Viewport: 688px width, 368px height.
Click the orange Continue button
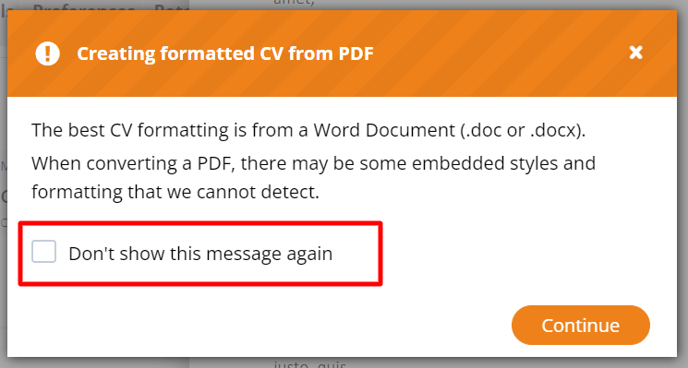click(x=580, y=325)
